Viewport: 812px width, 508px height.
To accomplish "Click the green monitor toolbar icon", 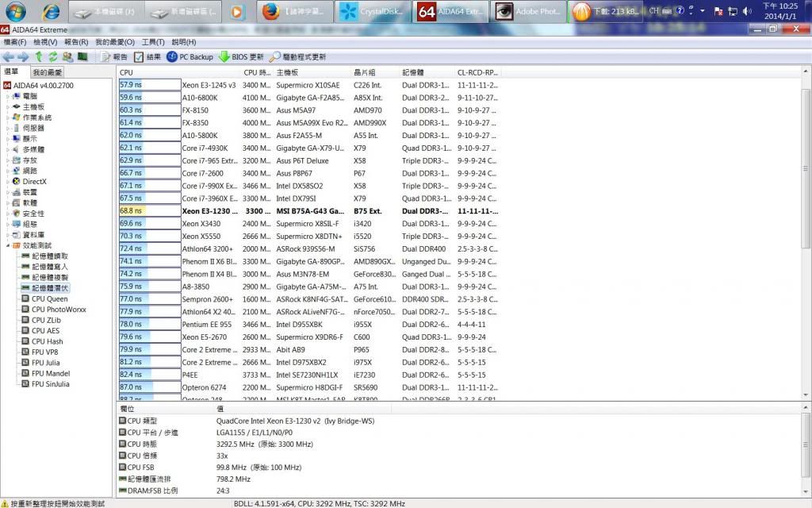I will (82, 57).
